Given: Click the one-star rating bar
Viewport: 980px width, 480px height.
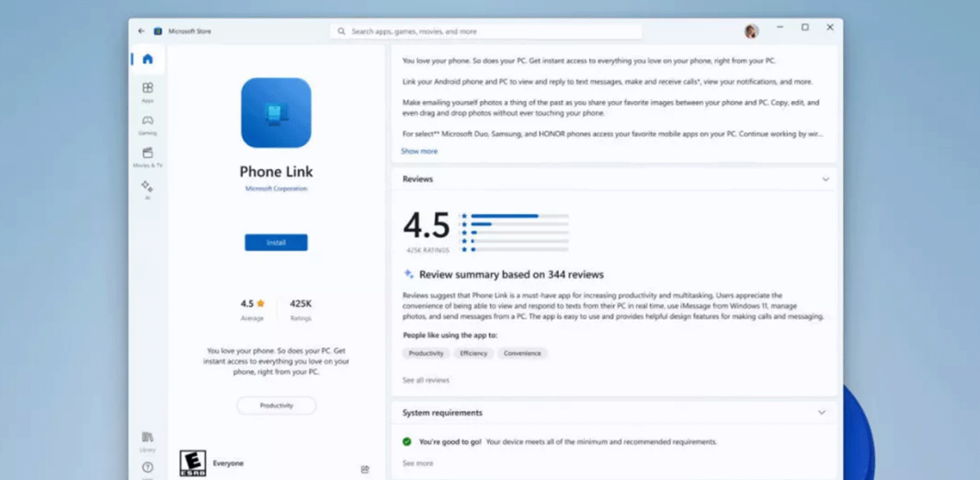Looking at the screenshot, I should click(520, 249).
